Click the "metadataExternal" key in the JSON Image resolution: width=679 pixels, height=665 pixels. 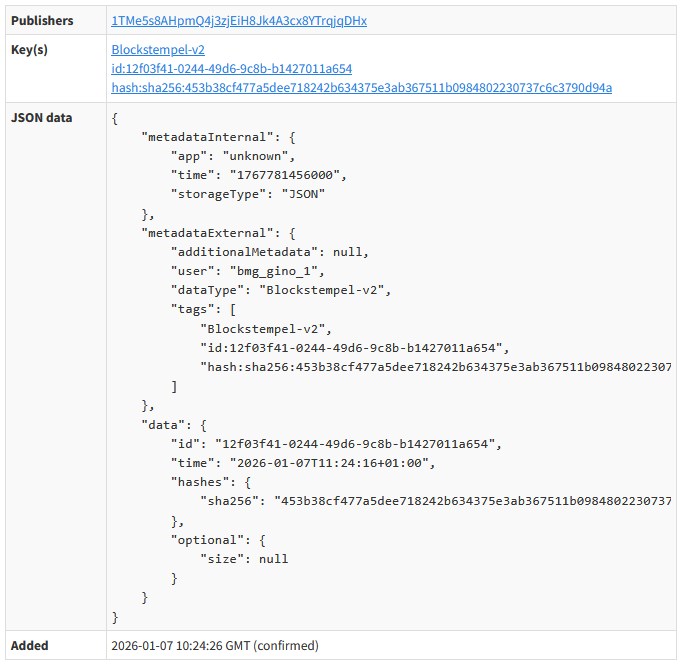click(x=205, y=232)
